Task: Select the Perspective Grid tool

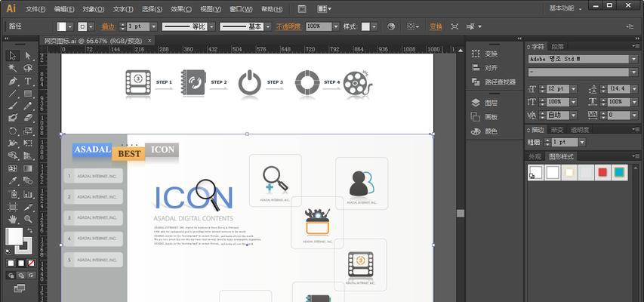Action: click(28, 156)
